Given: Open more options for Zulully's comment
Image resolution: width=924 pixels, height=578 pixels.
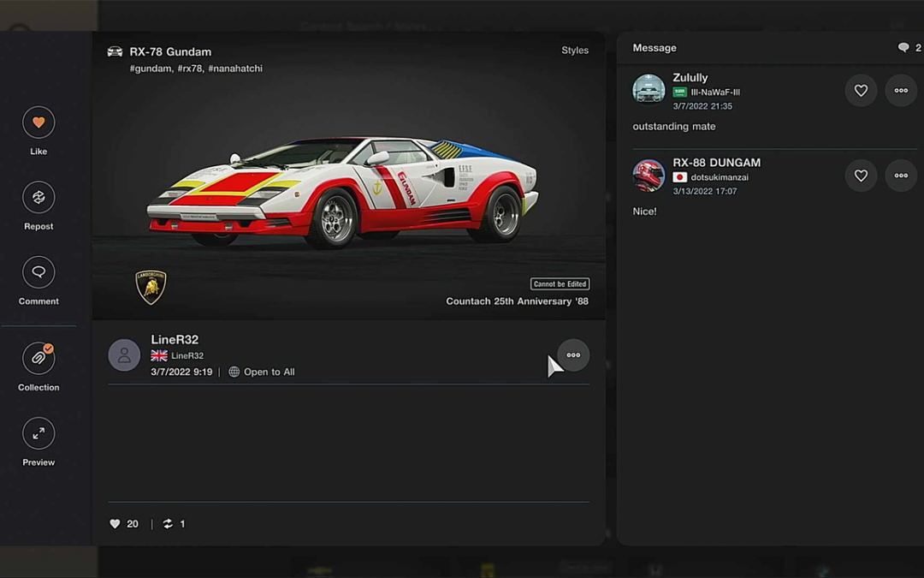Looking at the screenshot, I should (901, 91).
